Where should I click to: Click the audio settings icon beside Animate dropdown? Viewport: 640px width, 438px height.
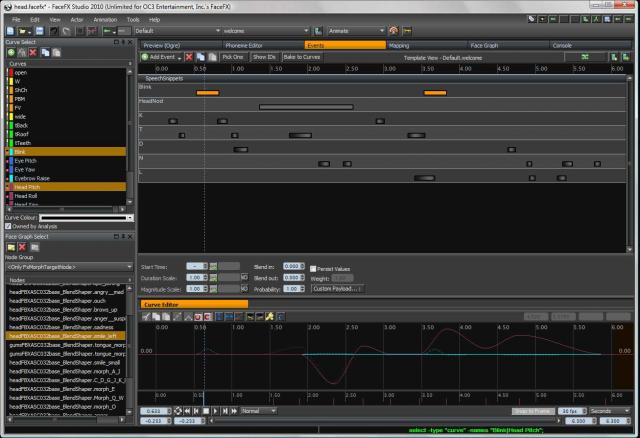[393, 31]
